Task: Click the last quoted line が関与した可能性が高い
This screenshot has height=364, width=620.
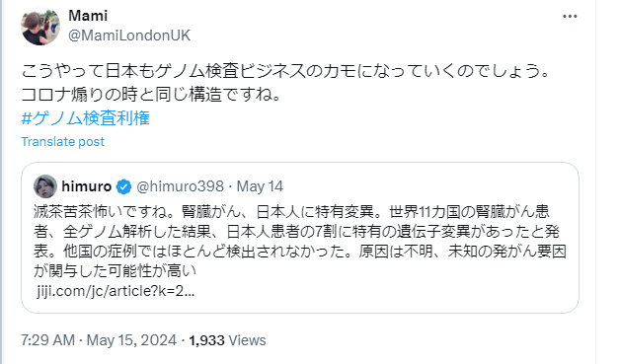Action: click(x=115, y=270)
